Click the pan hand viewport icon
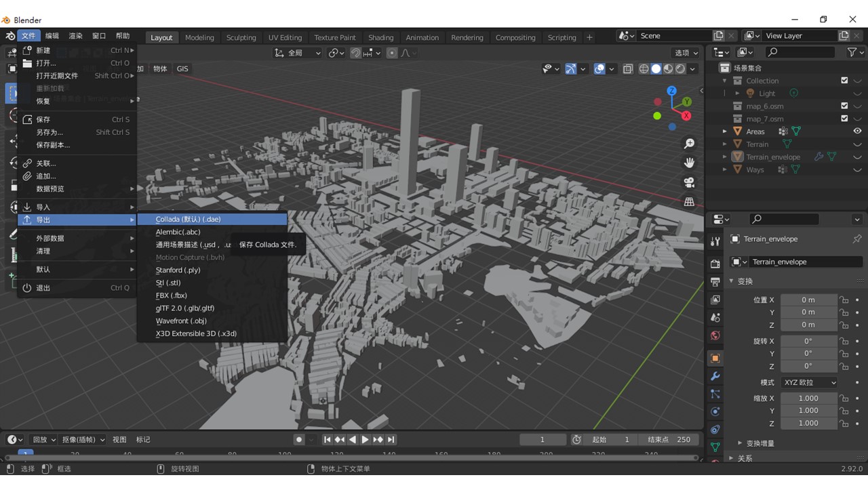 [x=689, y=163]
